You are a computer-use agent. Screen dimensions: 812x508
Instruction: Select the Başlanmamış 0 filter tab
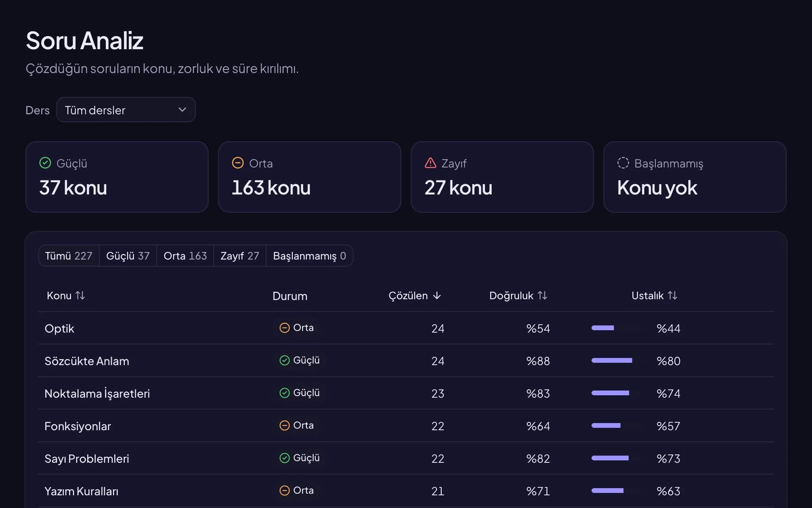[x=309, y=256]
